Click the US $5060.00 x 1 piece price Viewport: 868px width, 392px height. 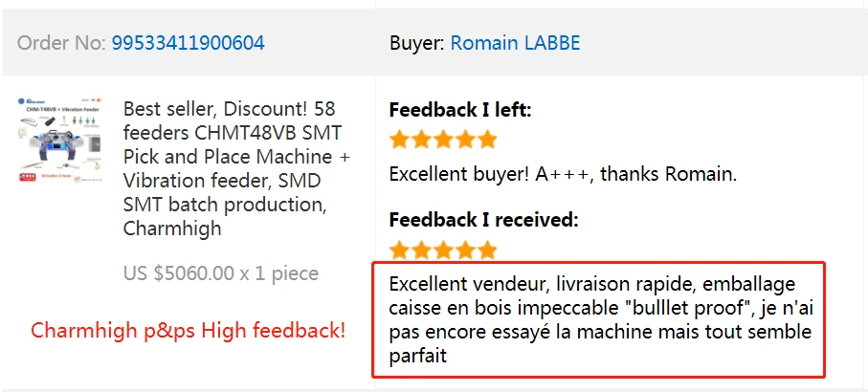[221, 273]
